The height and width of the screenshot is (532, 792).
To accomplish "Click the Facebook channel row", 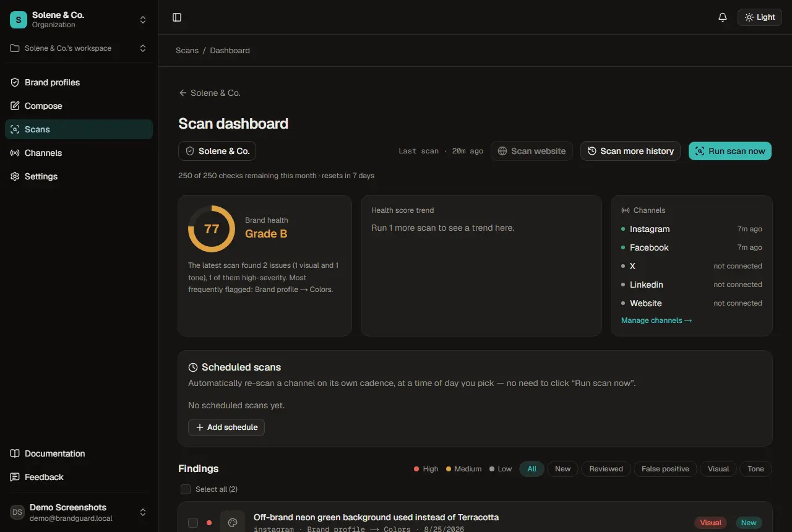I will (692, 247).
